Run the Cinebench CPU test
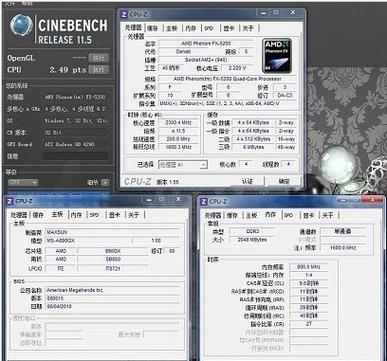The image size is (387, 361). 99,70
